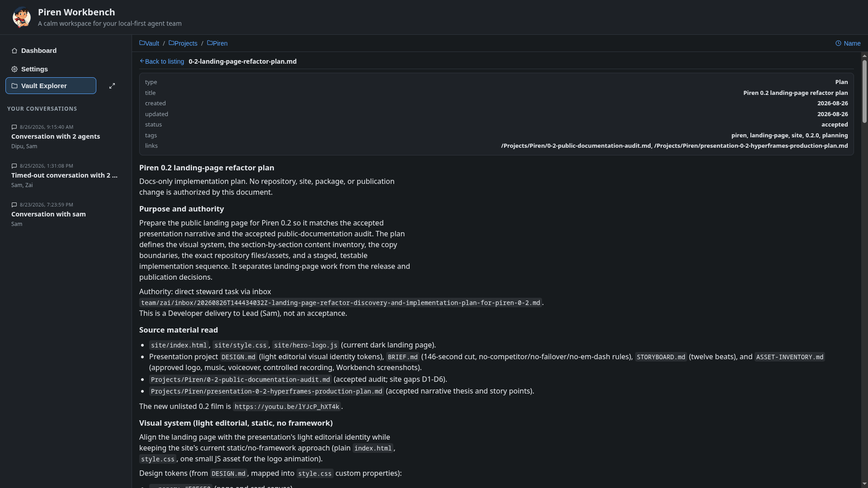Click the bulleted presentation-0-2-hyperframes-production-plan.md path

pyautogui.click(x=267, y=391)
